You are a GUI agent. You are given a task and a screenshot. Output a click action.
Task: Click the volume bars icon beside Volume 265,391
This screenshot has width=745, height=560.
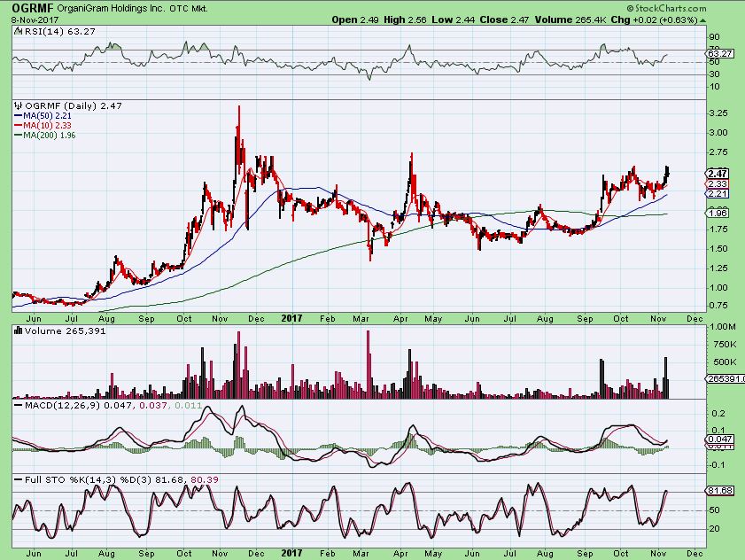19,331
